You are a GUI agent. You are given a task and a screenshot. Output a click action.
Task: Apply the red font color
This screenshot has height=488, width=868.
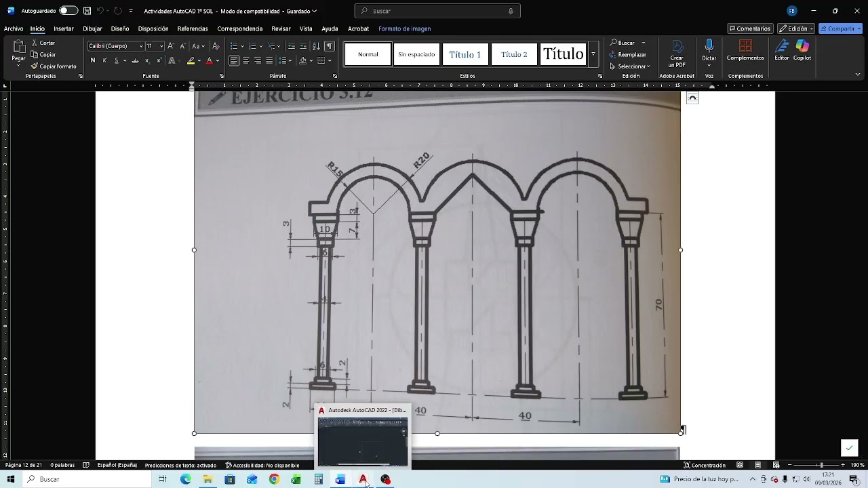coord(209,60)
